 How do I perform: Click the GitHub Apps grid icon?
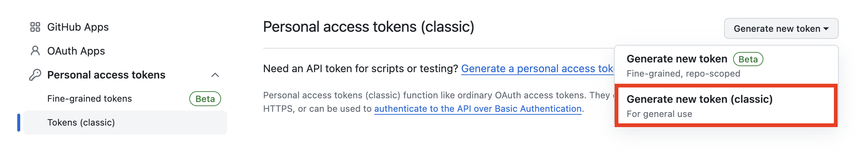pos(35,27)
